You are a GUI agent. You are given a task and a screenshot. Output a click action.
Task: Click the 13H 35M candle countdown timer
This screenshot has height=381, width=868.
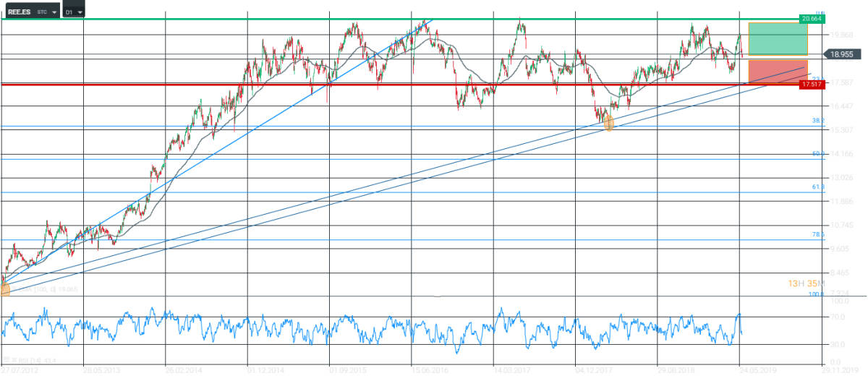[x=807, y=283]
